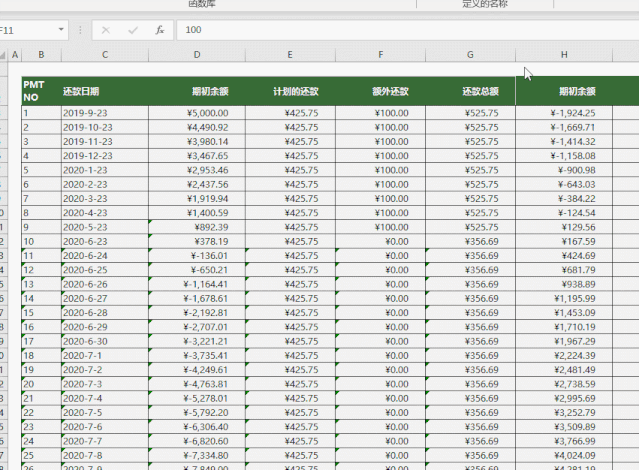
Task: Select the ¥356.69 cell in row 2020-6-23
Action: (470, 241)
